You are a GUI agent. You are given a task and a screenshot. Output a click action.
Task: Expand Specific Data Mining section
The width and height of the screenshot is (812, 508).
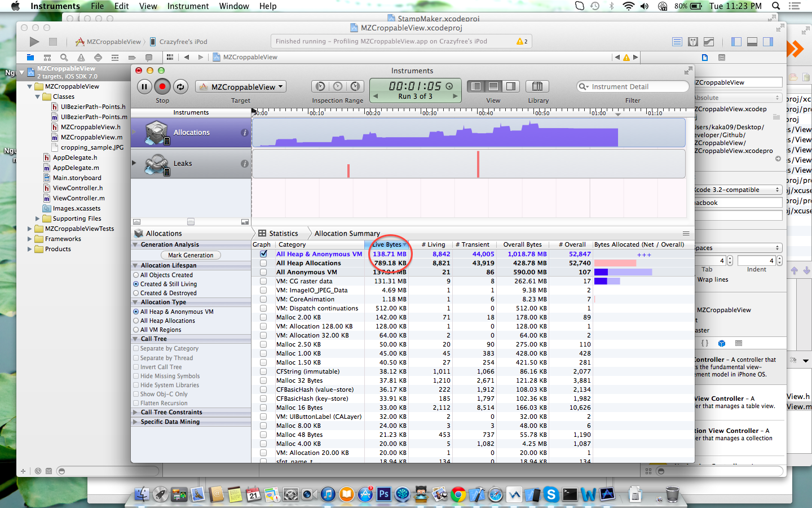[135, 422]
